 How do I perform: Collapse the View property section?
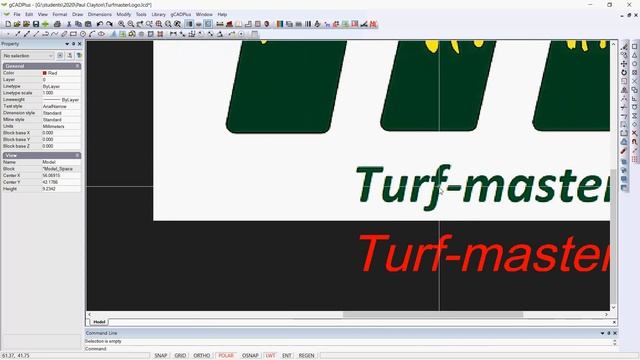tap(77, 155)
